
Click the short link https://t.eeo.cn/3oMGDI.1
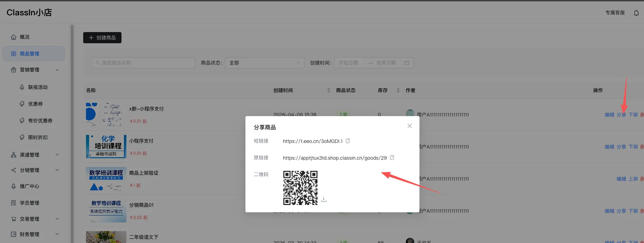click(x=313, y=141)
